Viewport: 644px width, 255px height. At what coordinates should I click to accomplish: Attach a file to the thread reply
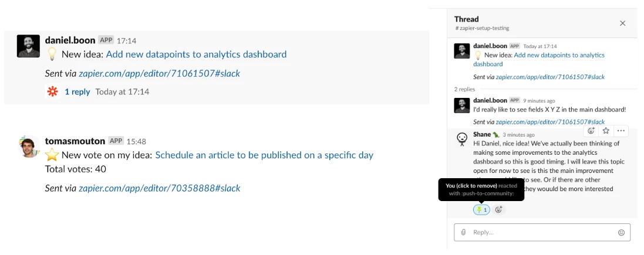[463, 232]
